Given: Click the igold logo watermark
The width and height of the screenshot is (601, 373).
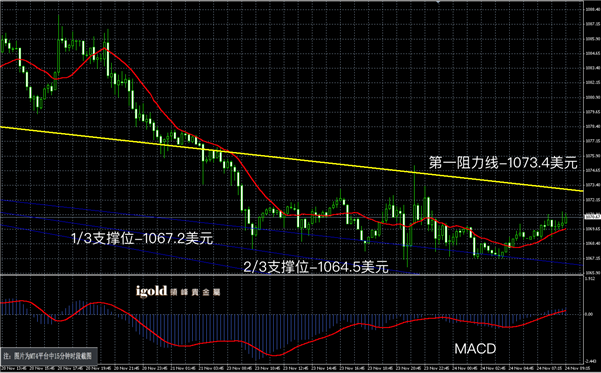Looking at the screenshot, I should point(151,291).
